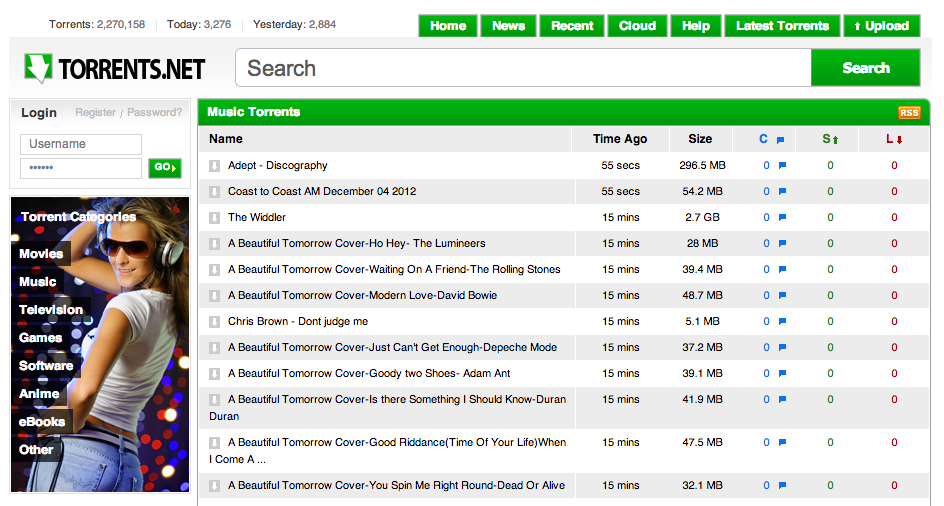Open the Cloud page
This screenshot has height=506, width=944.
637,26
